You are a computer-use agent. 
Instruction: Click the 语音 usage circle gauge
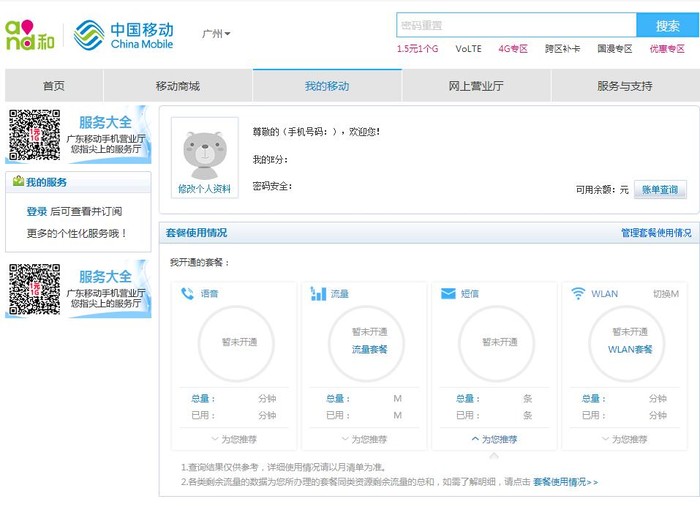coord(236,343)
